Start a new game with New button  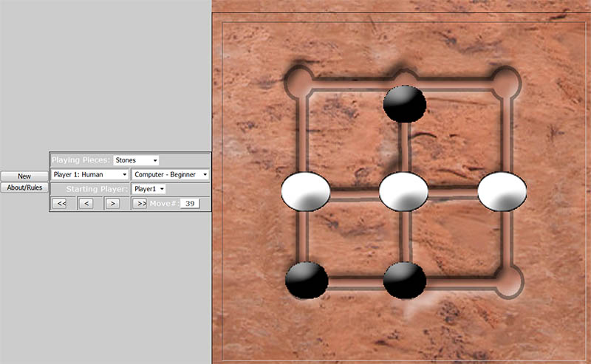(x=24, y=176)
